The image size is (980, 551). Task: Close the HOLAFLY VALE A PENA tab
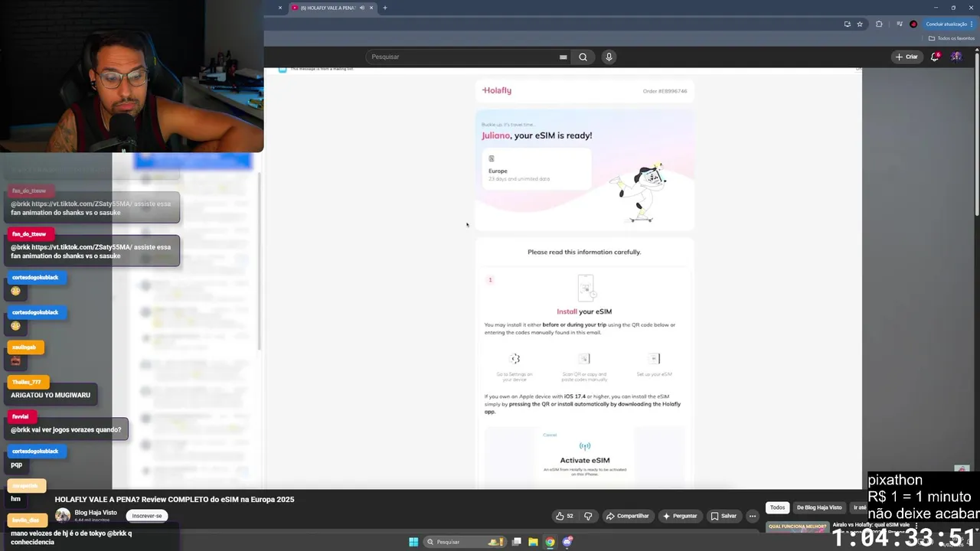pos(372,8)
